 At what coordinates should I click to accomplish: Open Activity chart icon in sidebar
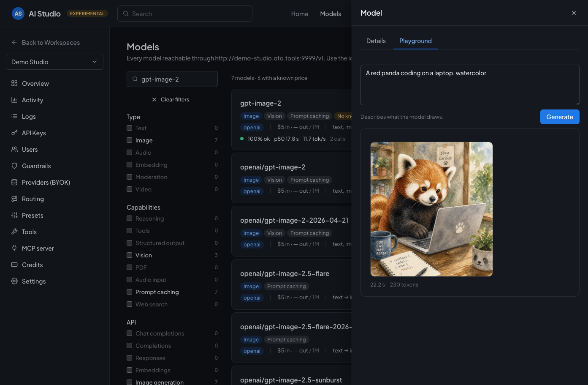(14, 100)
